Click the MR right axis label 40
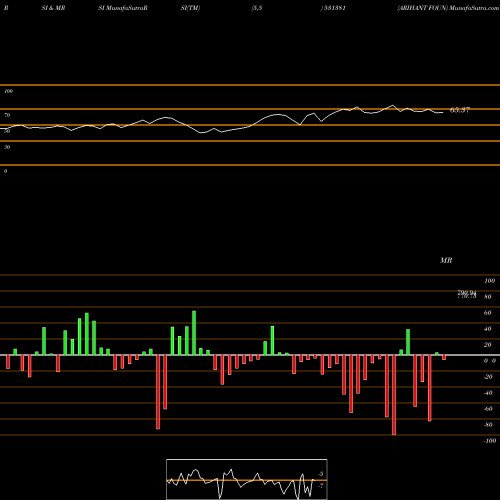The height and width of the screenshot is (500, 500). point(488,329)
